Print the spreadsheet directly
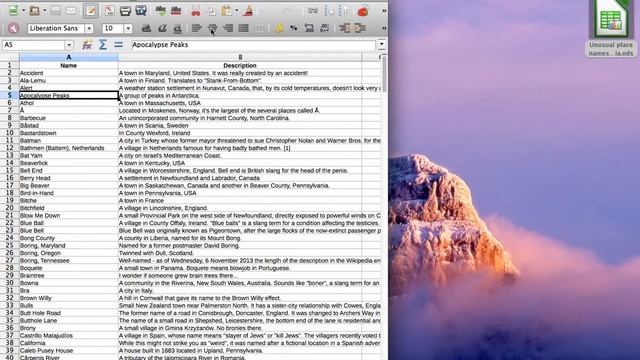The width and height of the screenshot is (640, 360). tap(125, 11)
